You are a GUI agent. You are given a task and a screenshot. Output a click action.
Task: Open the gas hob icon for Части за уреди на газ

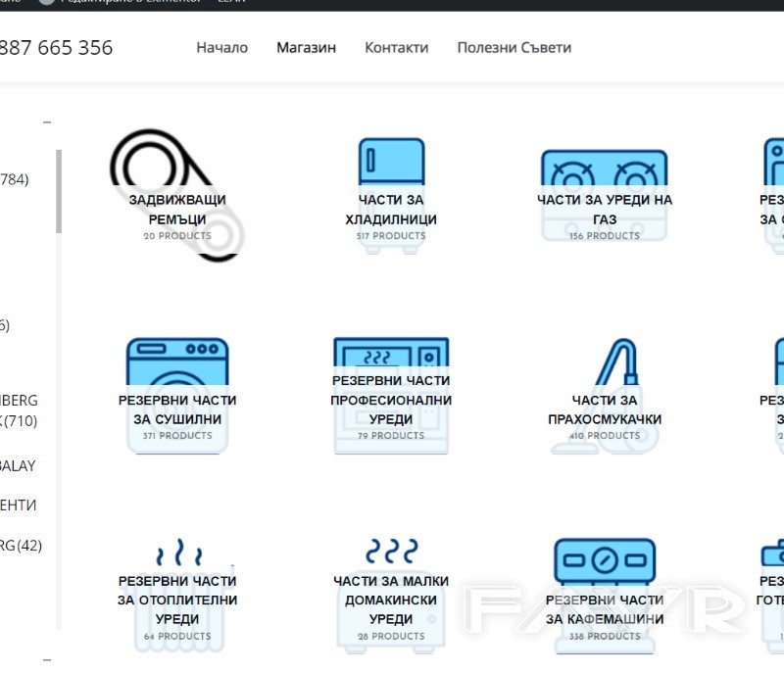[604, 167]
